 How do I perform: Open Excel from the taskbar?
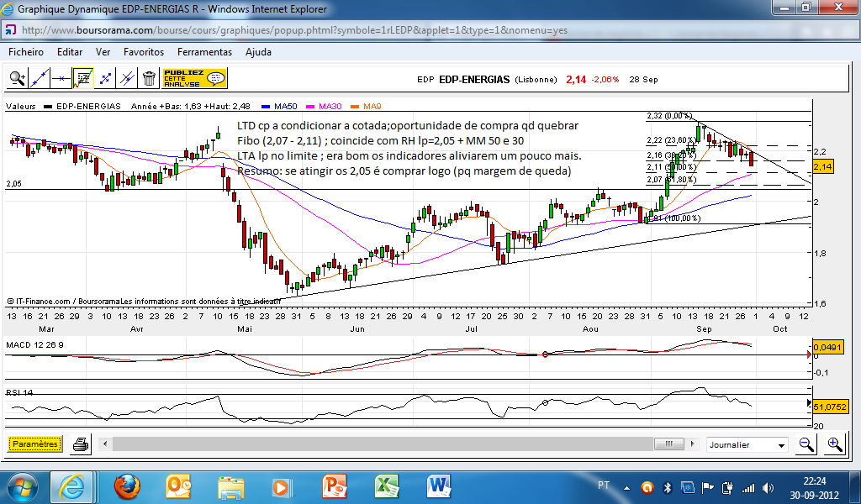(386, 487)
